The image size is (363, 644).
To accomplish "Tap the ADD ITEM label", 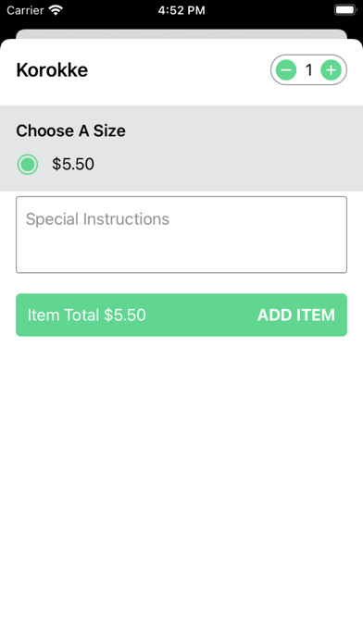I will 296,315.
